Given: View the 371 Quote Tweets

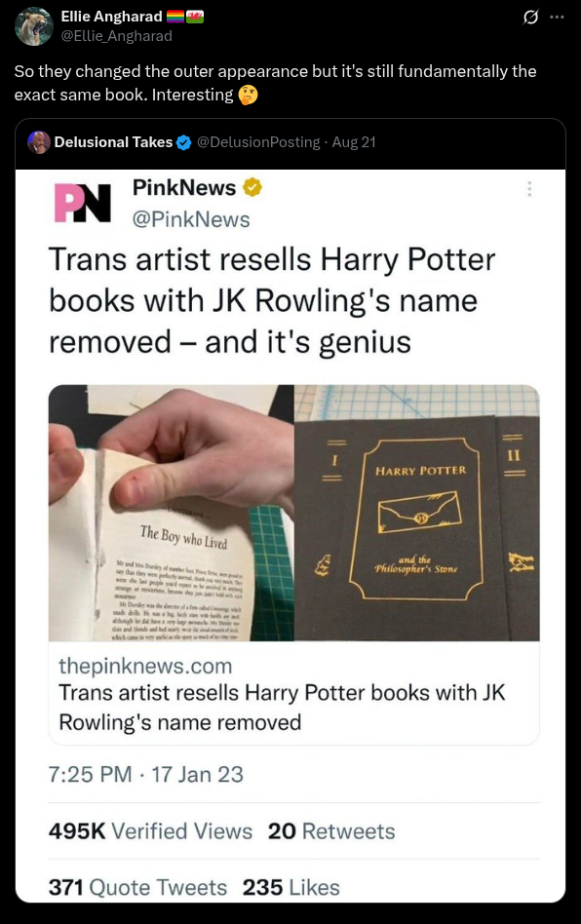Looking at the screenshot, I should pyautogui.click(x=137, y=888).
